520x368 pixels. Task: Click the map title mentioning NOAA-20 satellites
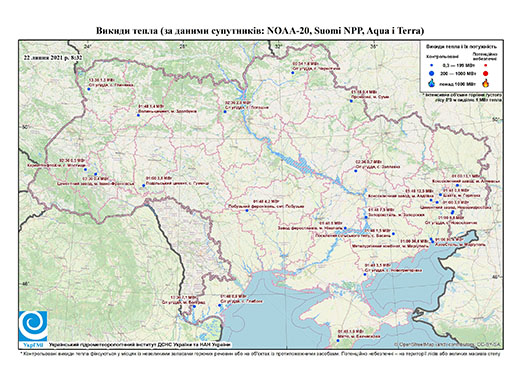[x=260, y=31]
